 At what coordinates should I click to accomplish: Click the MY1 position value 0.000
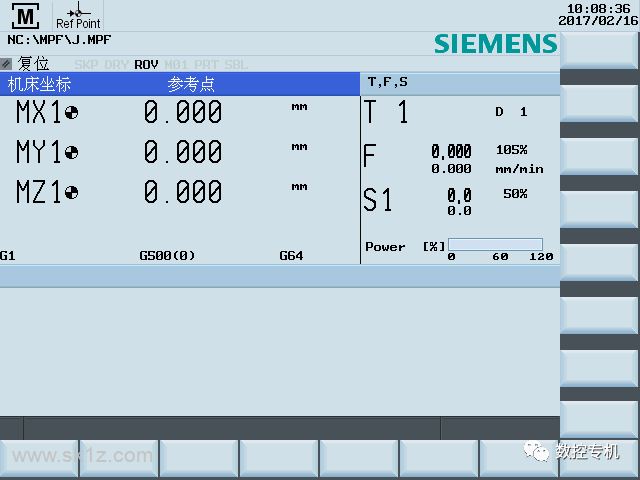pos(183,152)
